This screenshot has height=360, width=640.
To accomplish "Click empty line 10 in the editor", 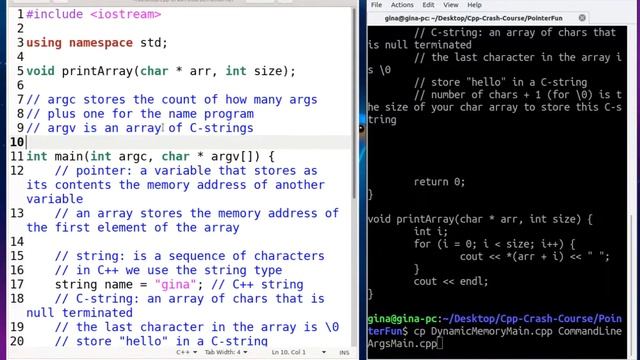I will pyautogui.click(x=188, y=142).
